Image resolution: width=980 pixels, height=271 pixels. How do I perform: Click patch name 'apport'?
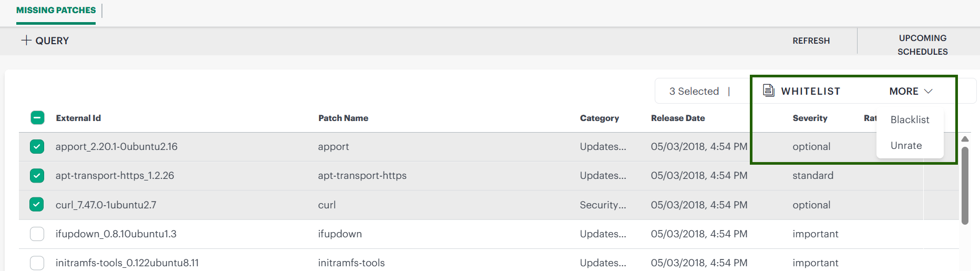[x=333, y=147]
